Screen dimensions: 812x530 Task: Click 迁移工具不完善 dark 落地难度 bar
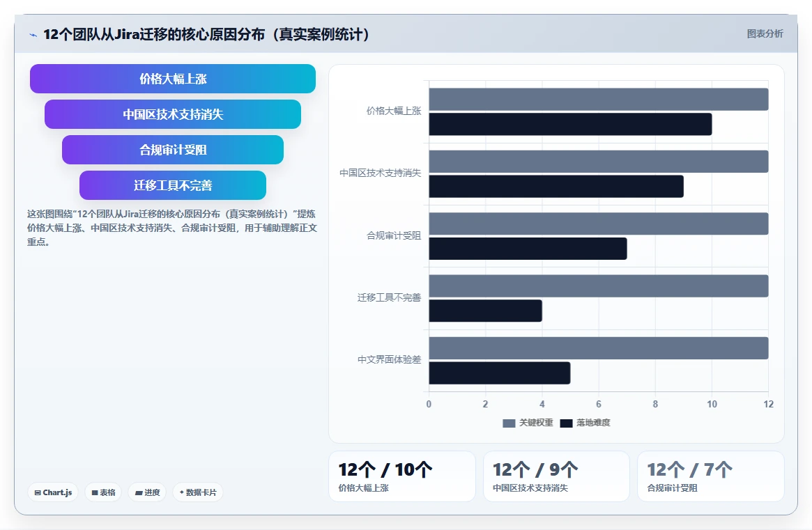485,311
